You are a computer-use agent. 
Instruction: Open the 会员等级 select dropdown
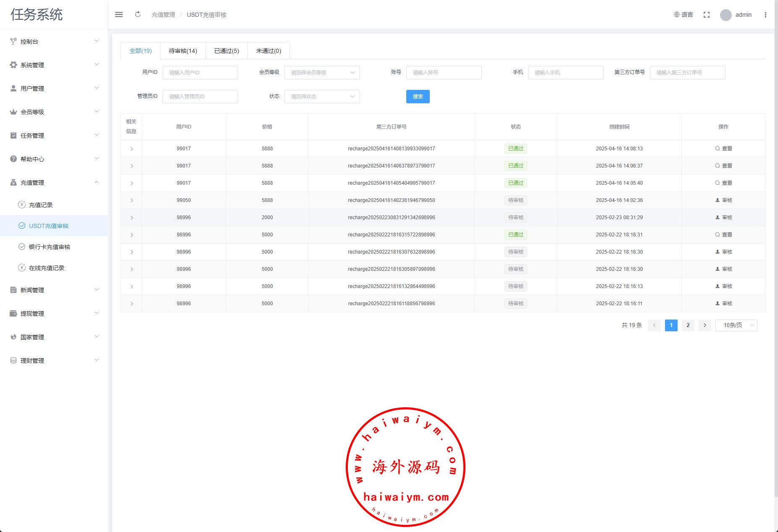pos(322,73)
